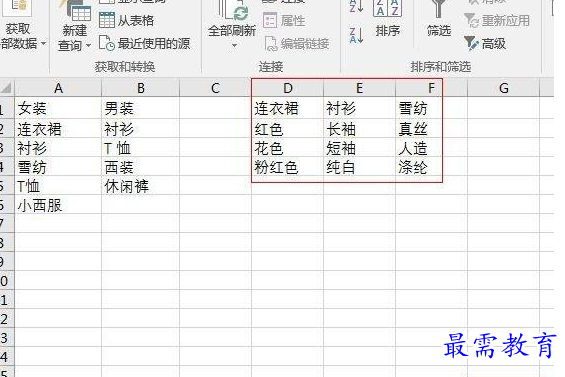
Task: Open connection 属性 properties
Action: click(284, 21)
